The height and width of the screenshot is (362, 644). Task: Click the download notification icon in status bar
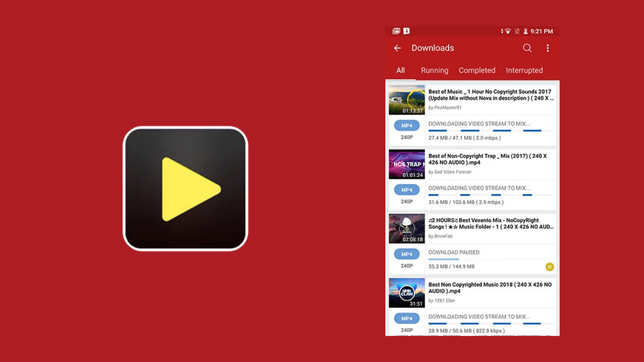click(x=406, y=31)
